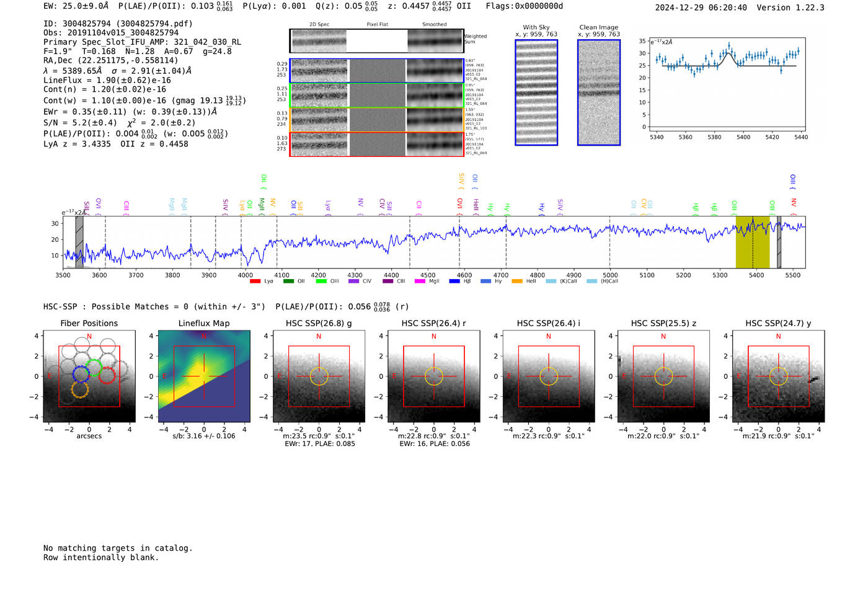Open the Clean Image cutout
868x591 pixels.
click(599, 92)
